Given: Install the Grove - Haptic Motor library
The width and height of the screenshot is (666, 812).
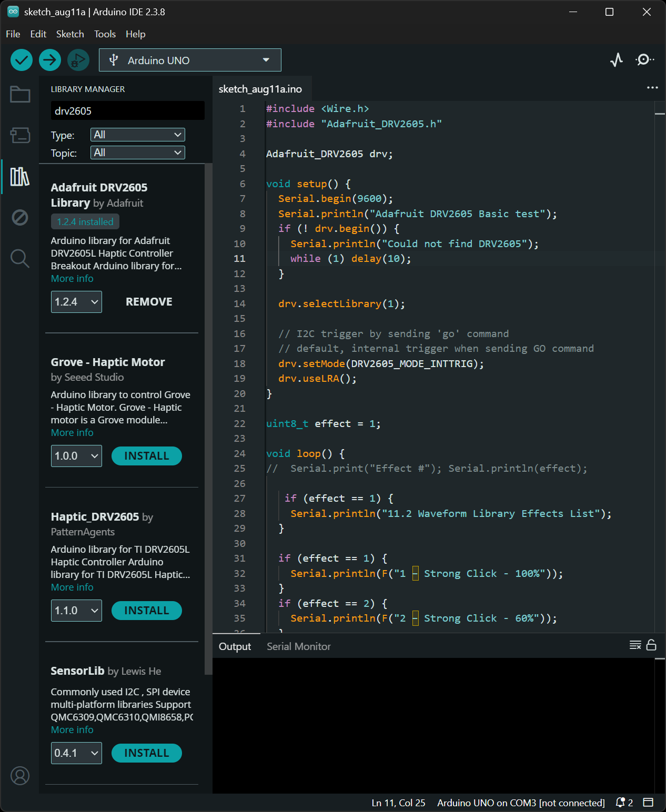Looking at the screenshot, I should 147,456.
